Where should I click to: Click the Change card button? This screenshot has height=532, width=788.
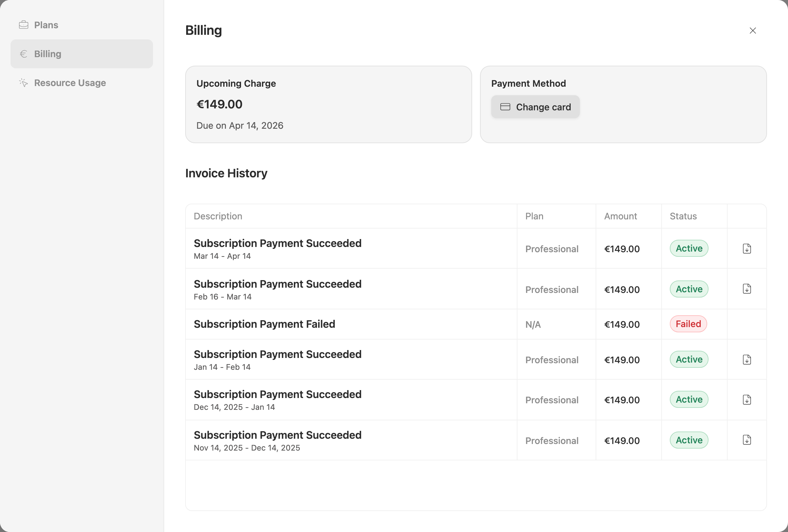[536, 107]
